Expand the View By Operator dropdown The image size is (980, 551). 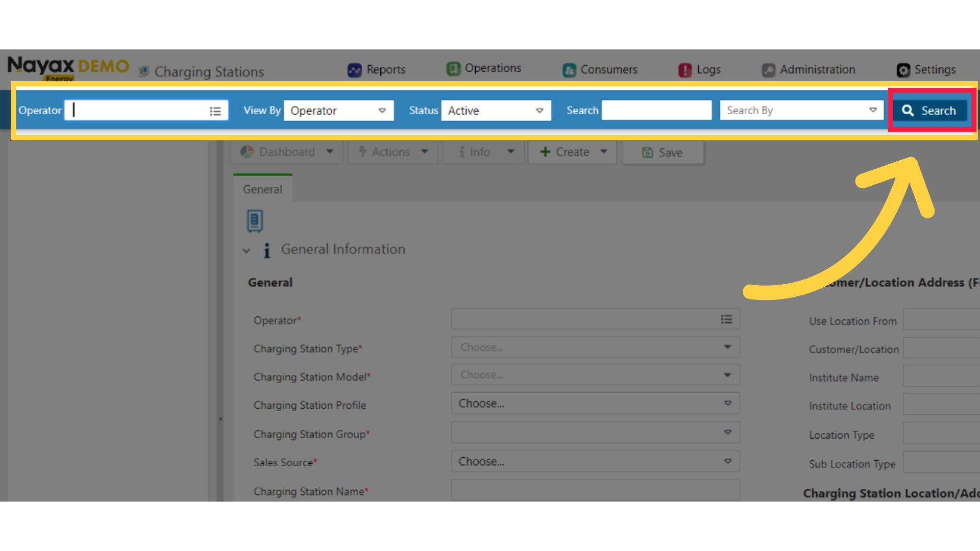point(339,111)
